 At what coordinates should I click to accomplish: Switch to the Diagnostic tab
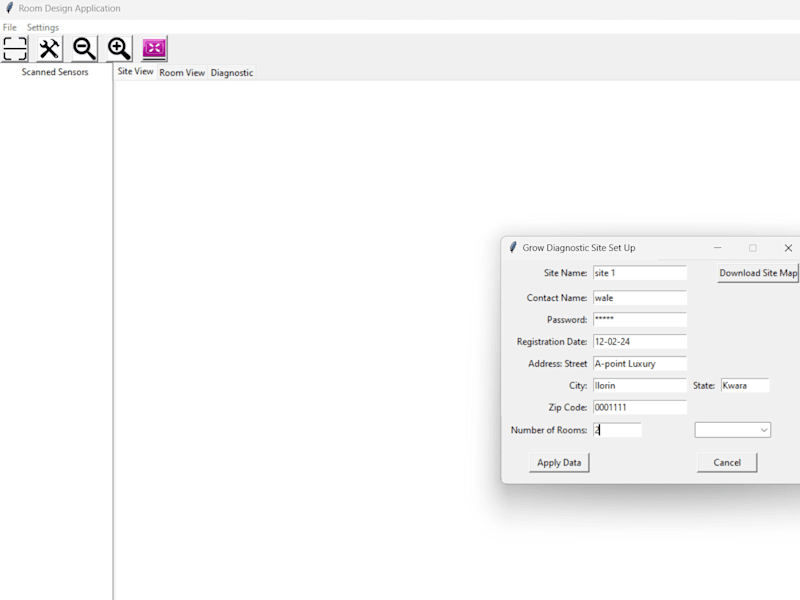tap(232, 73)
